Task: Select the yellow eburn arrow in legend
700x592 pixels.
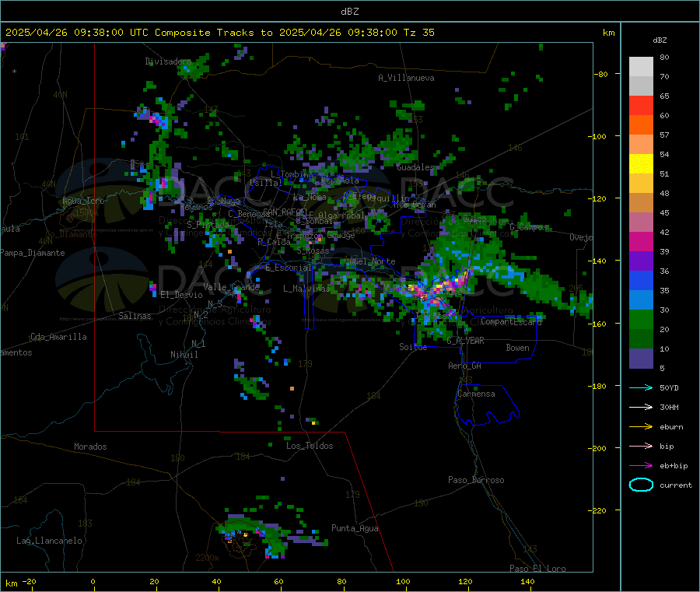Action: coord(641,427)
